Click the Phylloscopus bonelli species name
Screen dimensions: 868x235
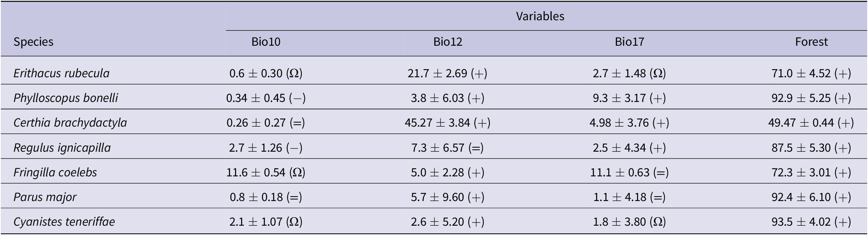[x=66, y=98]
